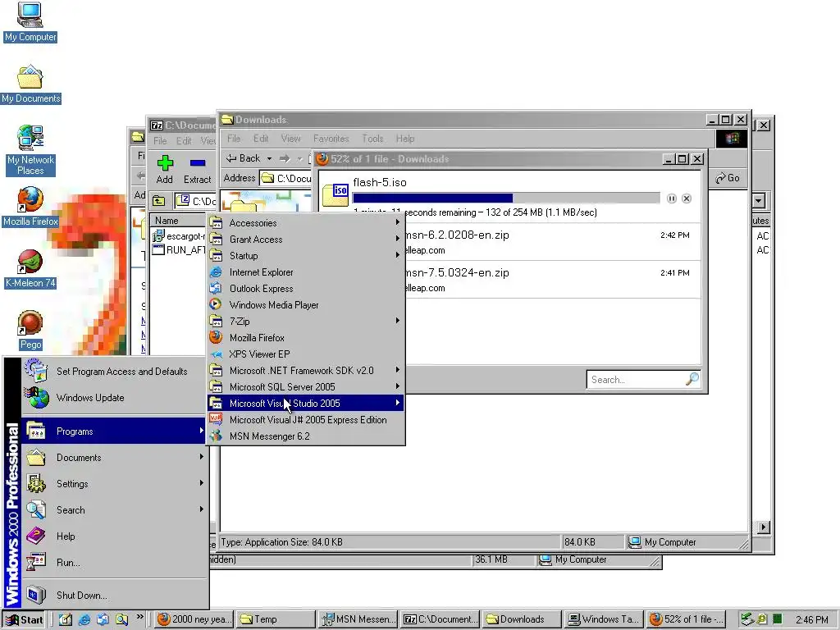Click Show Desktop quick launch icon
This screenshot has width=840, height=630.
(x=66, y=620)
